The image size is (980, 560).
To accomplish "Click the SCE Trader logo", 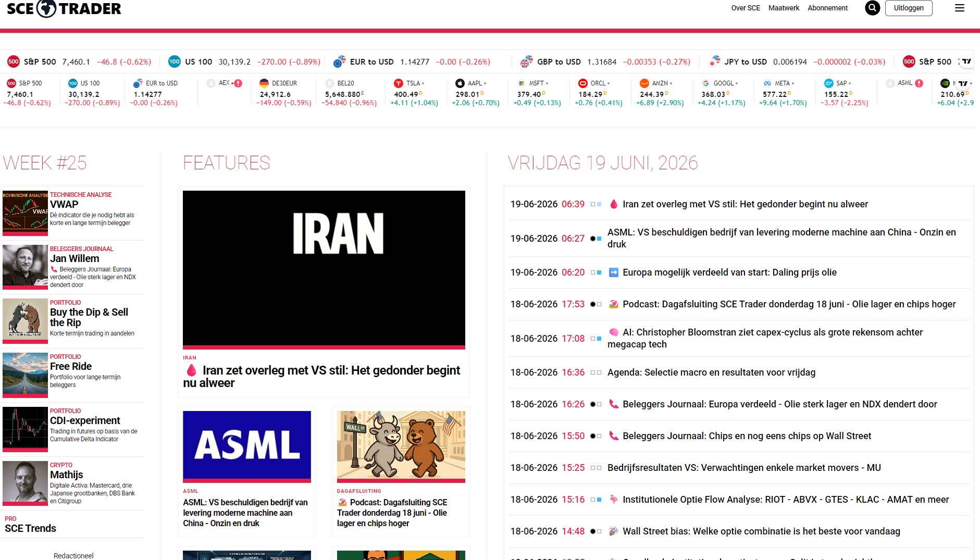I will 64,9.
